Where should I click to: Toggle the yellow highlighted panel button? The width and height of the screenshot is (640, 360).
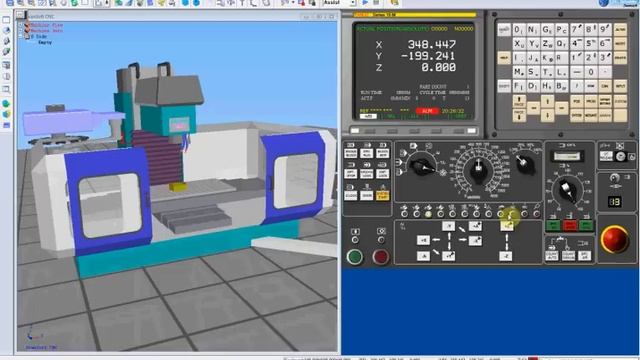(x=382, y=195)
